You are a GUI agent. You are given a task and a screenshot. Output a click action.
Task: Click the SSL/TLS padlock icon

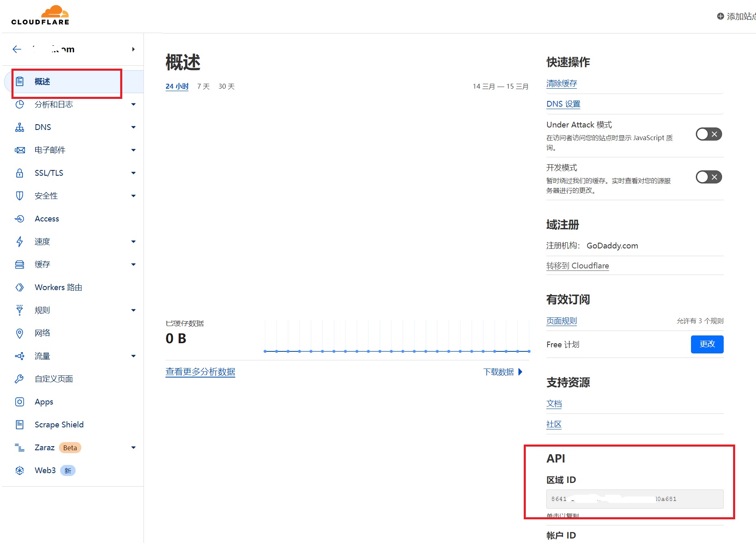click(x=20, y=173)
